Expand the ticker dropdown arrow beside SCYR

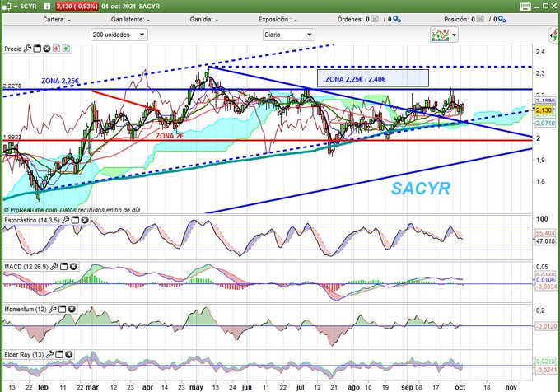click(x=16, y=7)
